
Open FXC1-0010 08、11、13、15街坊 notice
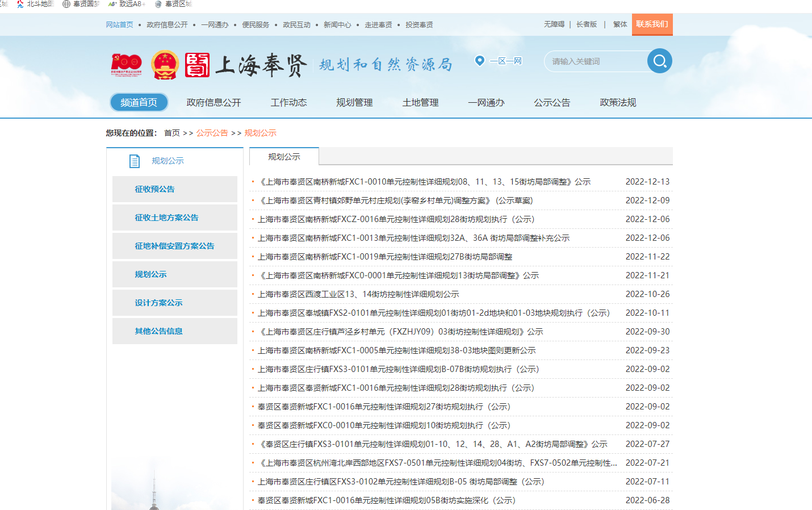coord(424,182)
